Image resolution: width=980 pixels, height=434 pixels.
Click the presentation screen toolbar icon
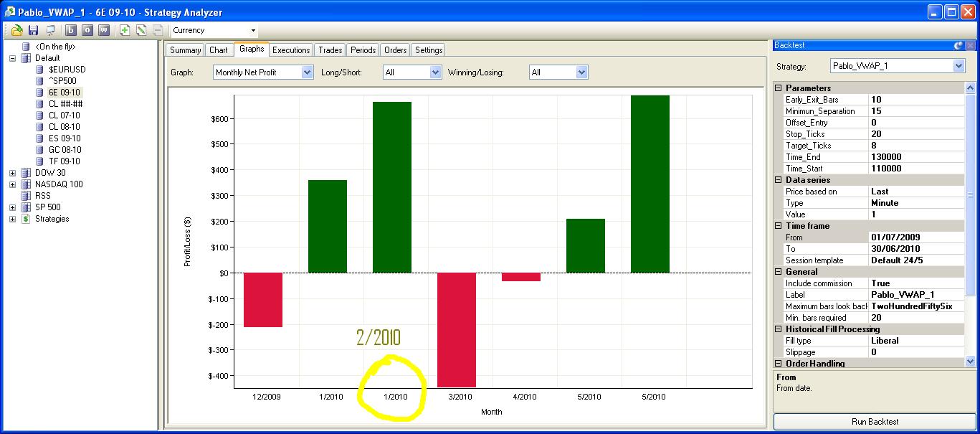[49, 30]
